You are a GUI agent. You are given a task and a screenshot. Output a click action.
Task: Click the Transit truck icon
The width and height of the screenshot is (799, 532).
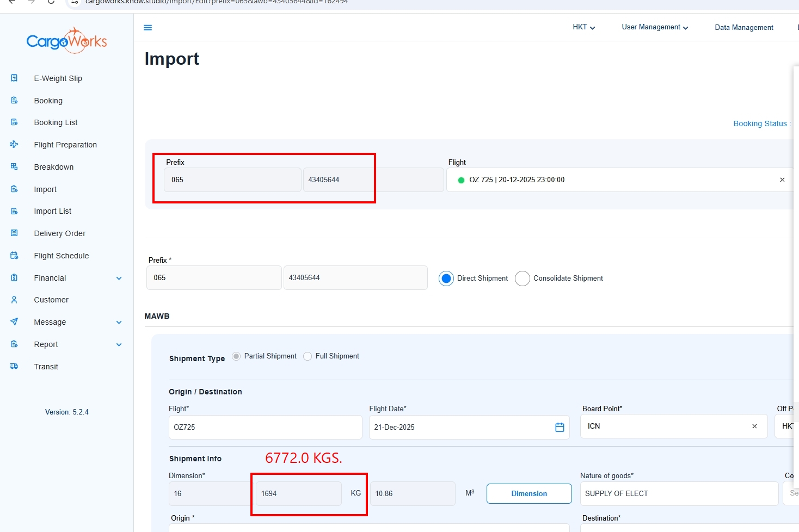(x=15, y=367)
